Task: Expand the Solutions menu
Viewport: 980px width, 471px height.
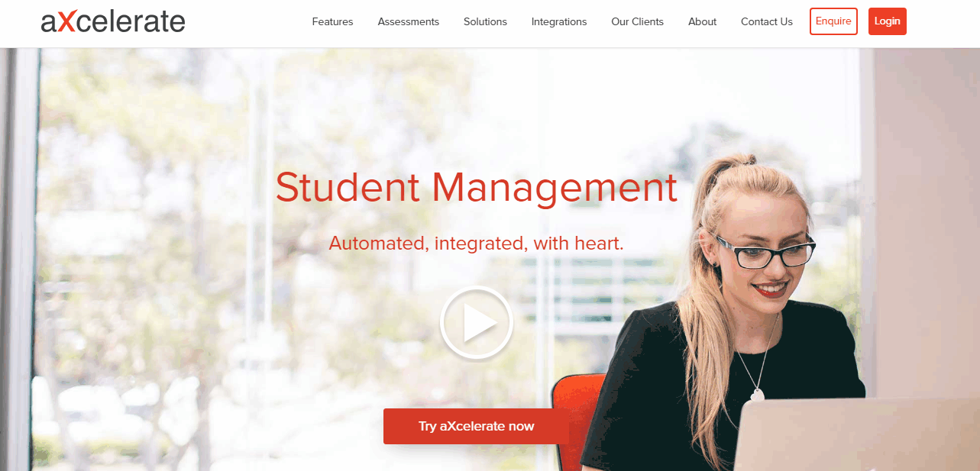Action: point(485,21)
